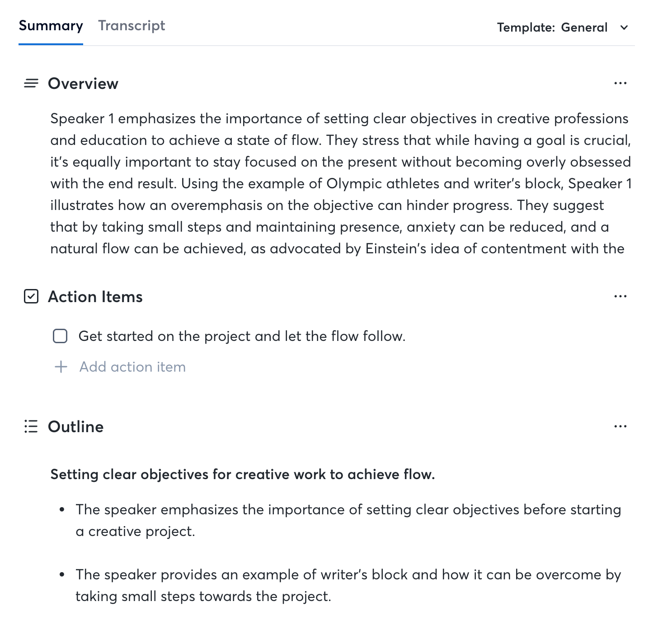Click the plus icon to add action item
The height and width of the screenshot is (634, 672).
pyautogui.click(x=61, y=367)
